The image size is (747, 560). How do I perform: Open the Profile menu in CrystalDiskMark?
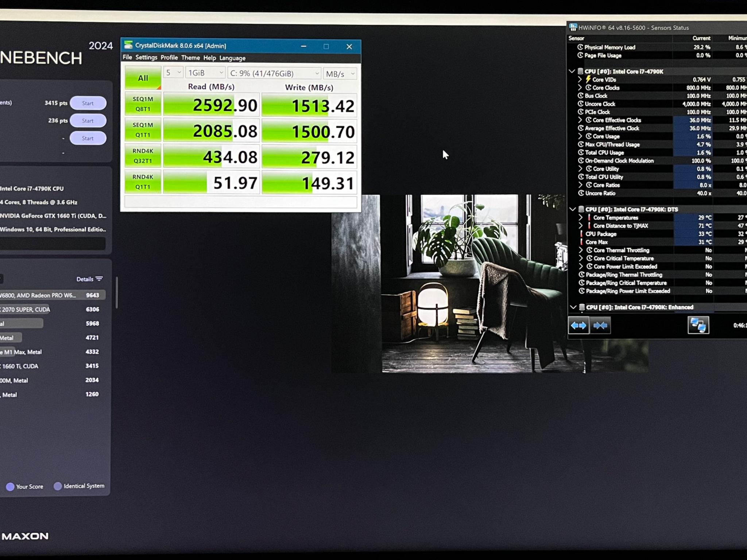[x=169, y=58]
